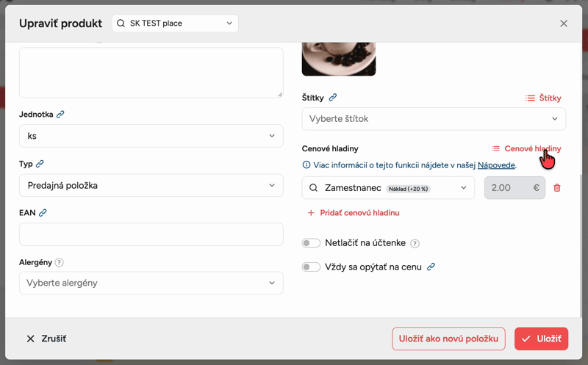Click Pridať cenovú hladinu button
588x365 pixels.
pyautogui.click(x=354, y=213)
